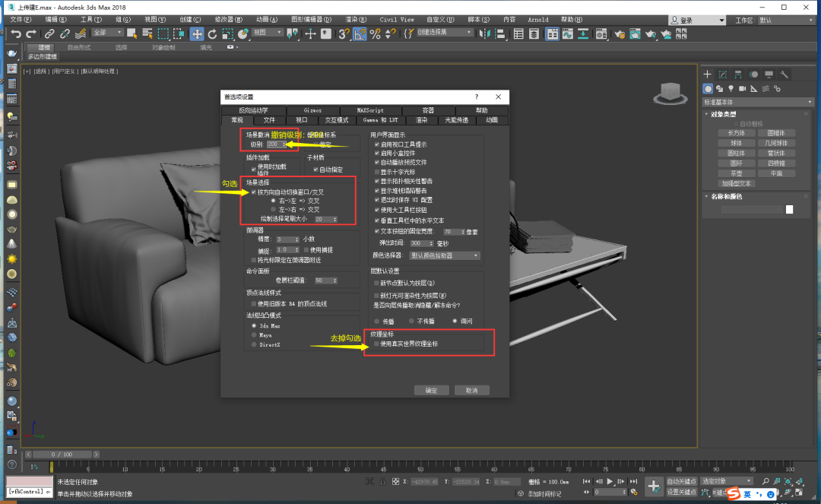Click the 茶壶 teapot primitive button
Image resolution: width=821 pixels, height=504 pixels.
click(736, 173)
